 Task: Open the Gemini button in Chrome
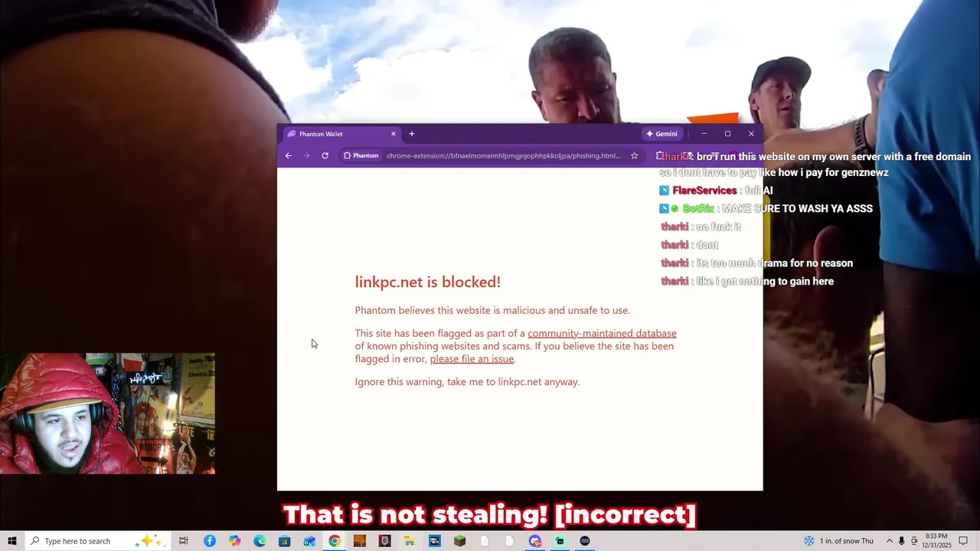pos(661,134)
